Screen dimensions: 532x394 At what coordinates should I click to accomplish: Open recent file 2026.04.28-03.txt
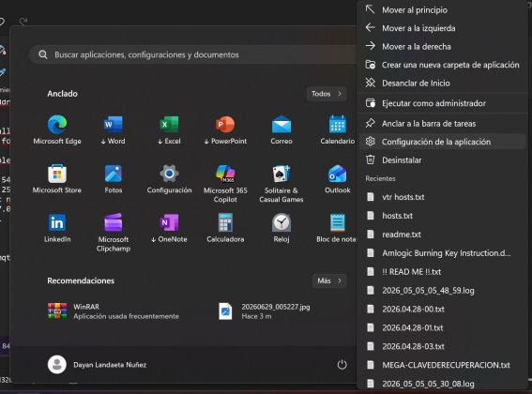[442, 346]
